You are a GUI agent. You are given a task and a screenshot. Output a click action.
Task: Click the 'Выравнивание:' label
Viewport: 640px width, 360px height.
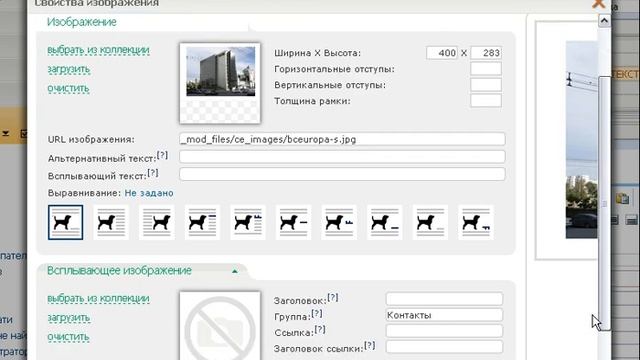click(x=84, y=193)
